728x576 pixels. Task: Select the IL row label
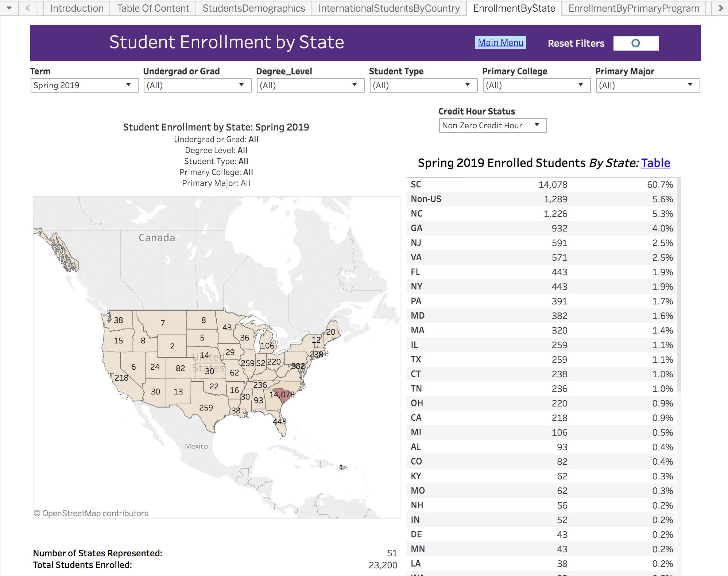(414, 345)
